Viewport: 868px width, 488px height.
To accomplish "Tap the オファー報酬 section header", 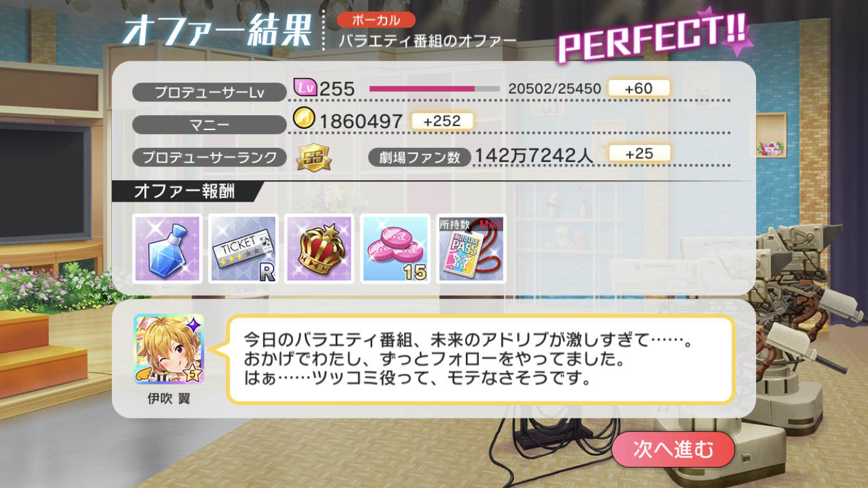I will tap(187, 191).
